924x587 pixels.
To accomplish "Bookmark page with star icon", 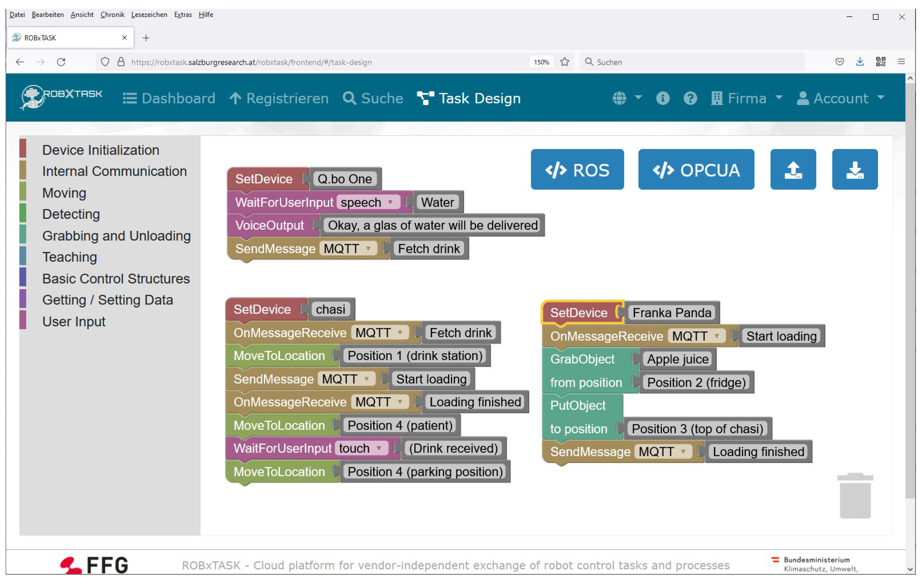I will point(564,62).
